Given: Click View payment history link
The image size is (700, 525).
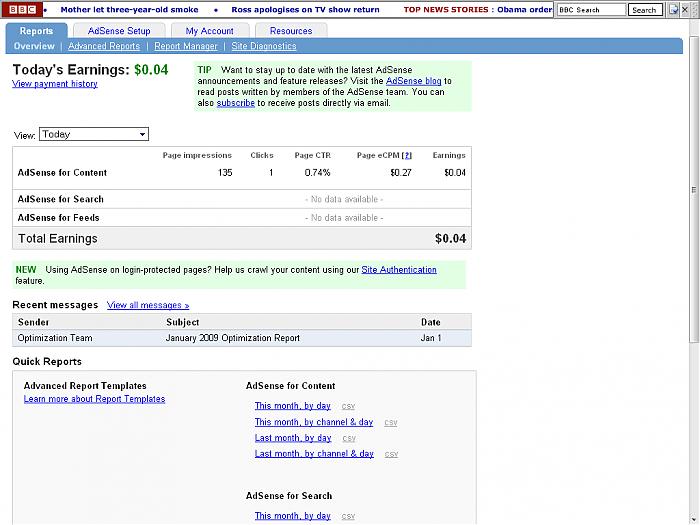Looking at the screenshot, I should (55, 84).
